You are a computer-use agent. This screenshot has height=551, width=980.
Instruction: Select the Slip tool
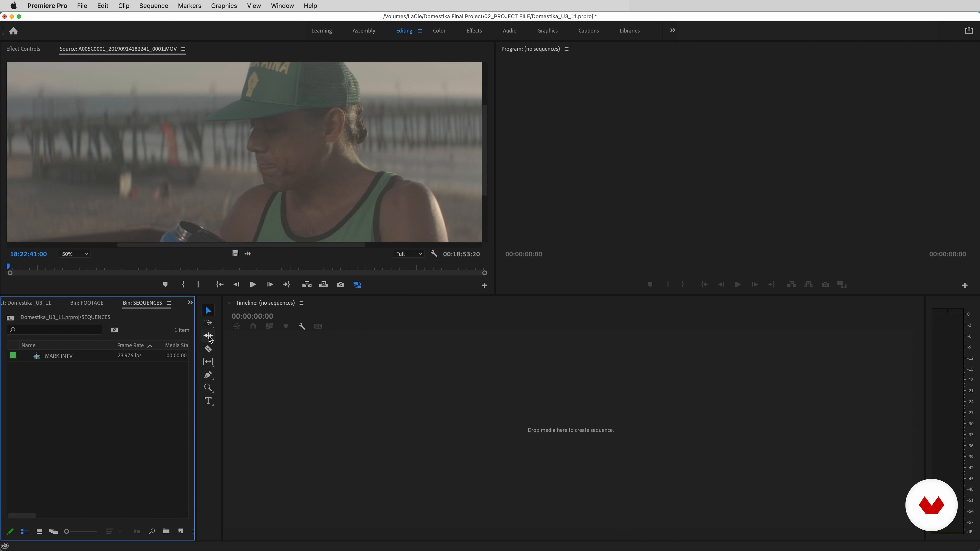[208, 362]
